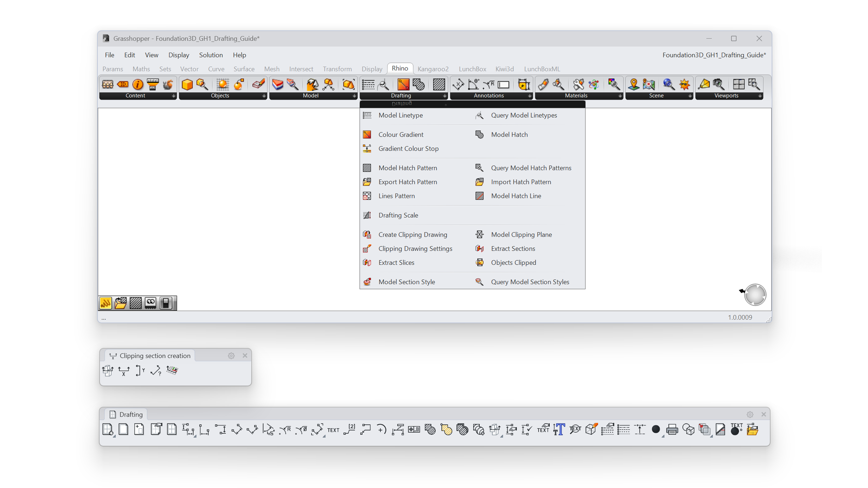Viewport: 868px width, 488px height.
Task: Click Drafting Scale entry
Action: click(x=390, y=215)
